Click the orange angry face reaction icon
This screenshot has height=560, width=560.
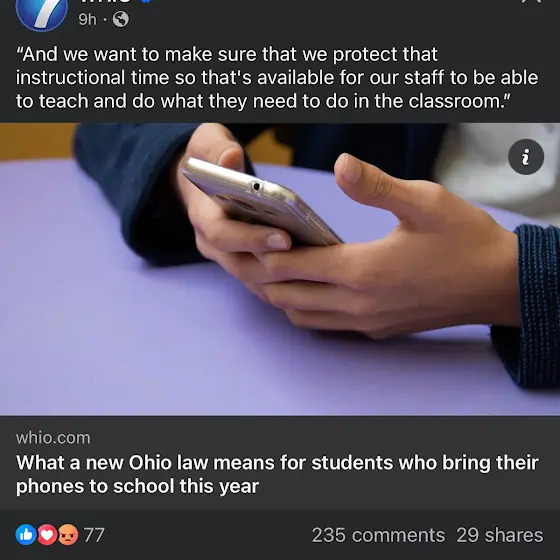tap(68, 535)
